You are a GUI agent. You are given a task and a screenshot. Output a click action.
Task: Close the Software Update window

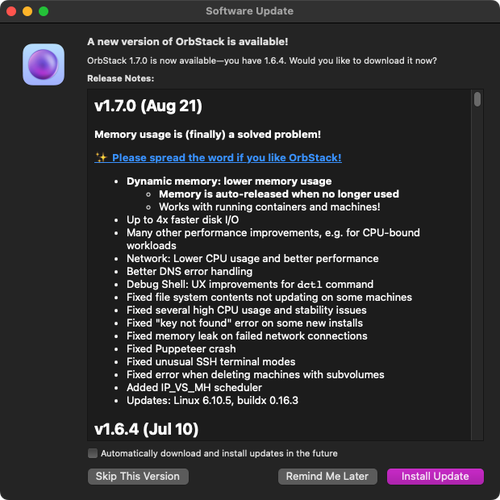(x=11, y=11)
